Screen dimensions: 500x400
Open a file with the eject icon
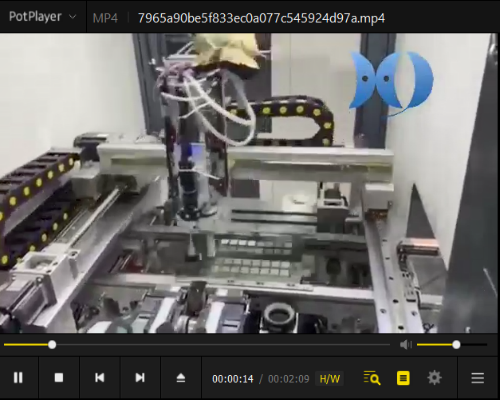point(181,378)
